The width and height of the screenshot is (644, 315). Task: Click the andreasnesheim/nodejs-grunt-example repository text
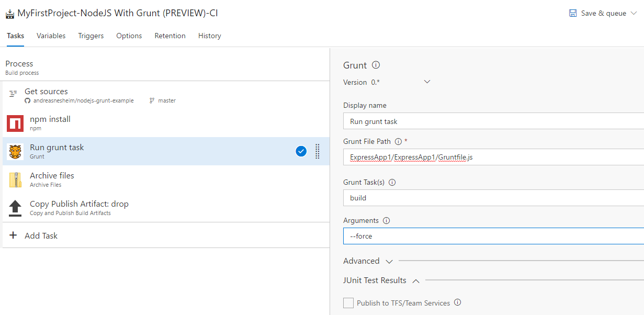[83, 100]
